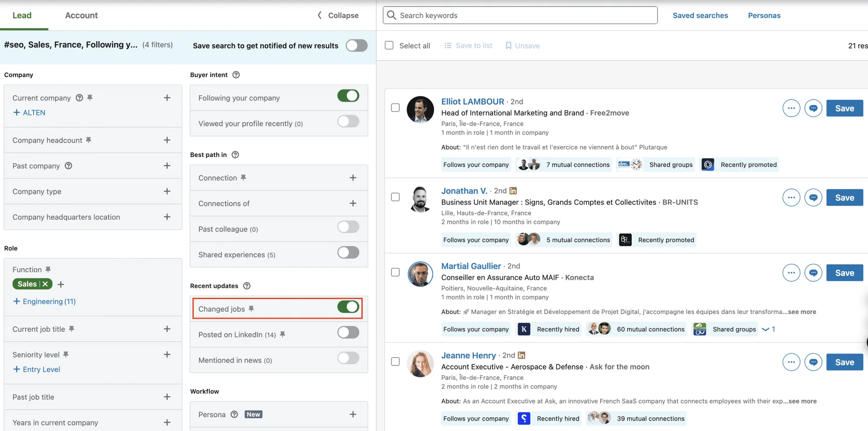Select Jonathan V.'s checkbox
Viewport: 868px width, 431px height.
395,197
